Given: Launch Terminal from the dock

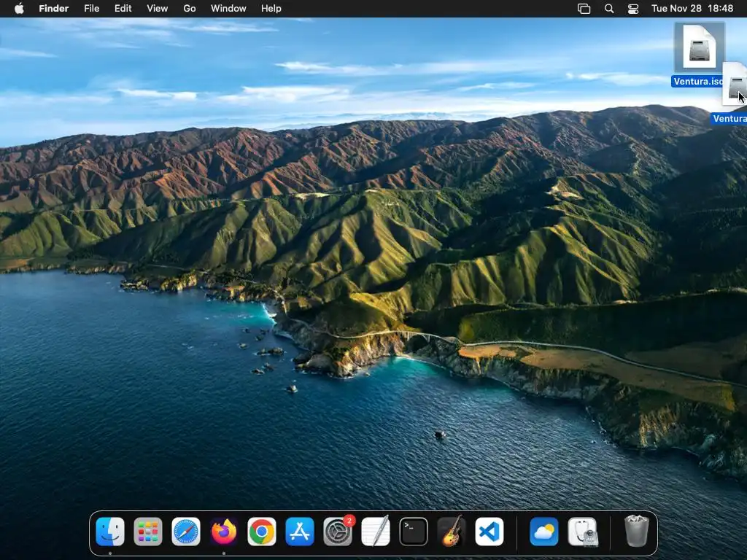Looking at the screenshot, I should coord(413,532).
